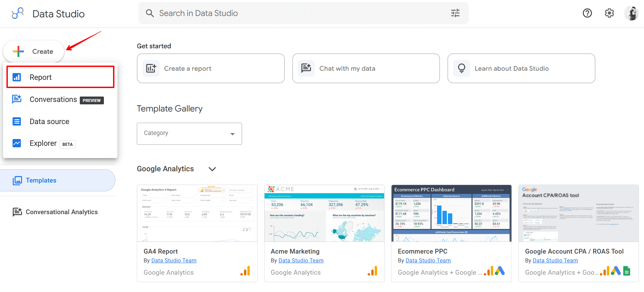644x292 pixels.
Task: Click the Create a report card
Action: (211, 68)
